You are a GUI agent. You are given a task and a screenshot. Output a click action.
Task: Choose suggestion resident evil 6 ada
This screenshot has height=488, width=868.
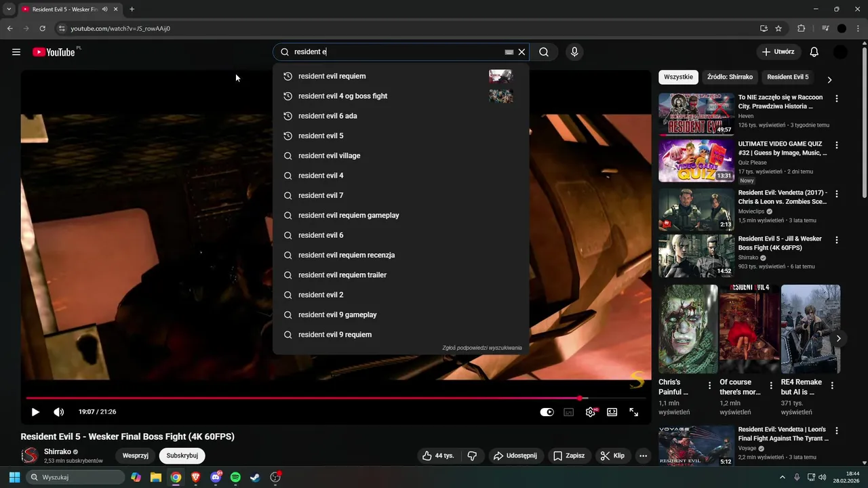click(x=401, y=116)
